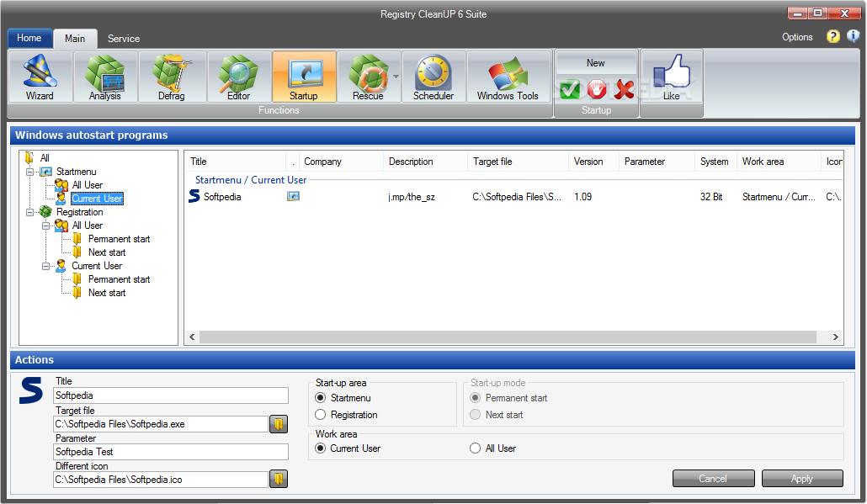Image resolution: width=867 pixels, height=504 pixels.
Task: Click the Softpedia S icon in list
Action: coord(194,196)
